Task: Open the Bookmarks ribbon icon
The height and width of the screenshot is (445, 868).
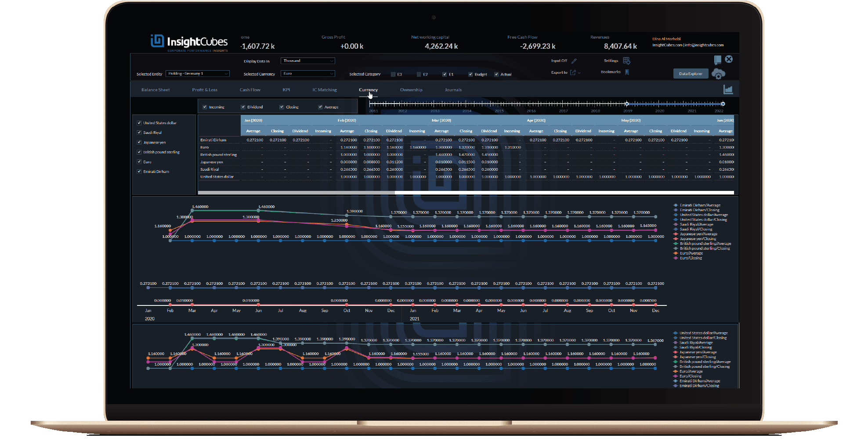Action: [627, 72]
